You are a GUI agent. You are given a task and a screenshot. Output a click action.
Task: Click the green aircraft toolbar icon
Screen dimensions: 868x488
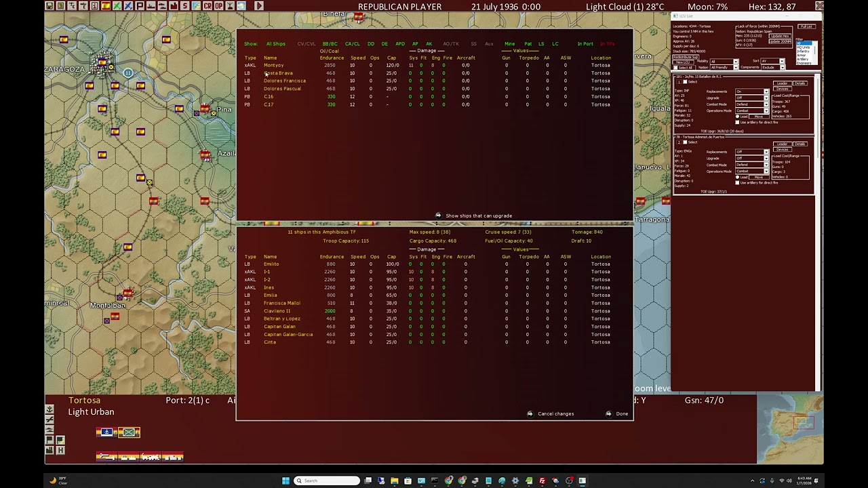coord(117,5)
